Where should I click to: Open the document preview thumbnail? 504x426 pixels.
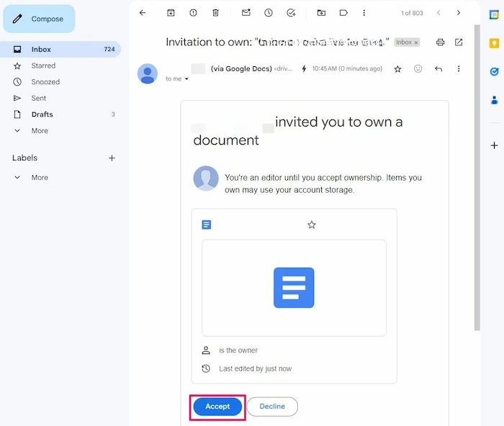294,288
